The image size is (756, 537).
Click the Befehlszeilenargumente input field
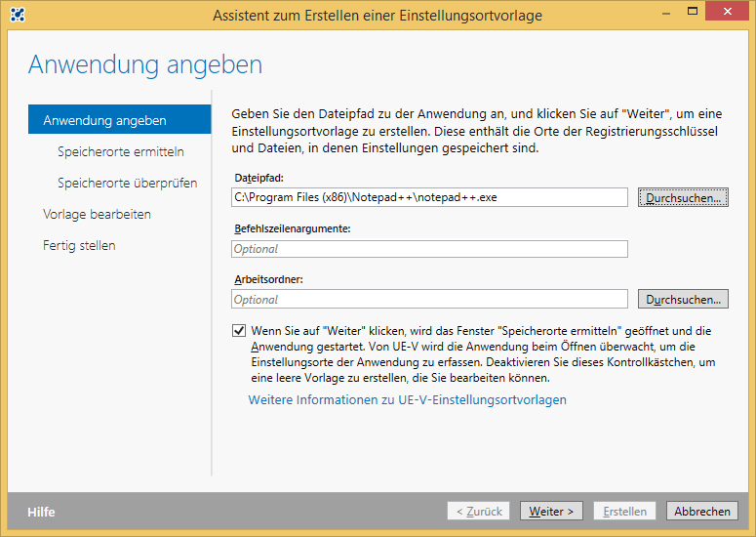(x=429, y=249)
